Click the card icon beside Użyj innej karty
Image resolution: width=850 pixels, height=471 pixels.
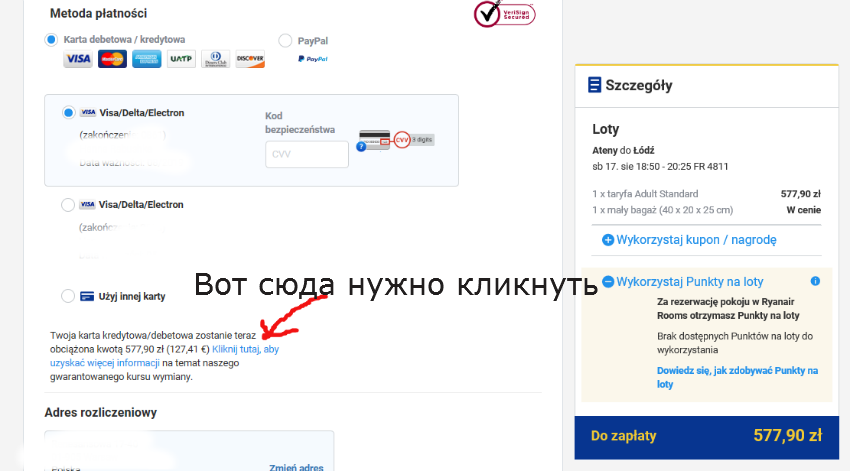click(87, 296)
